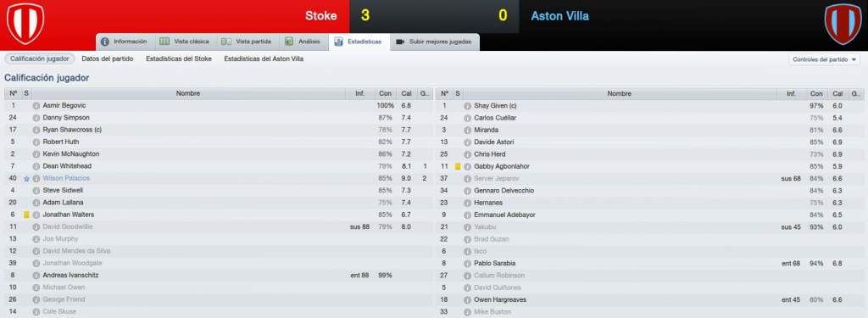Switch to the Información tab

124,42
